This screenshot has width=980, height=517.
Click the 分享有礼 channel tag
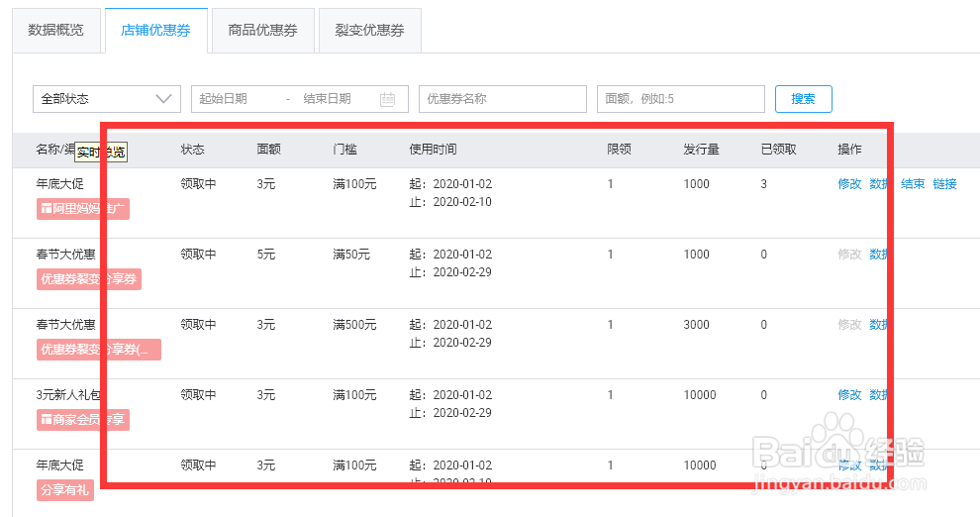tap(65, 489)
